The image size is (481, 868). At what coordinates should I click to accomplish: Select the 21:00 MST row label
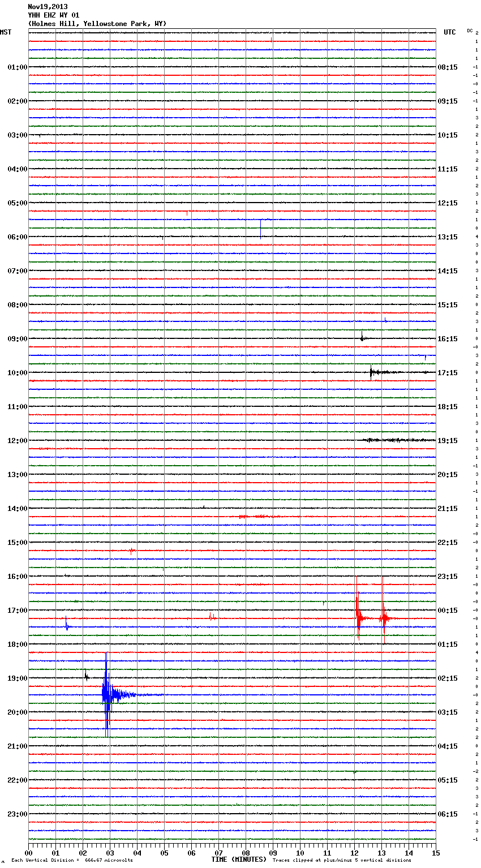[18, 746]
